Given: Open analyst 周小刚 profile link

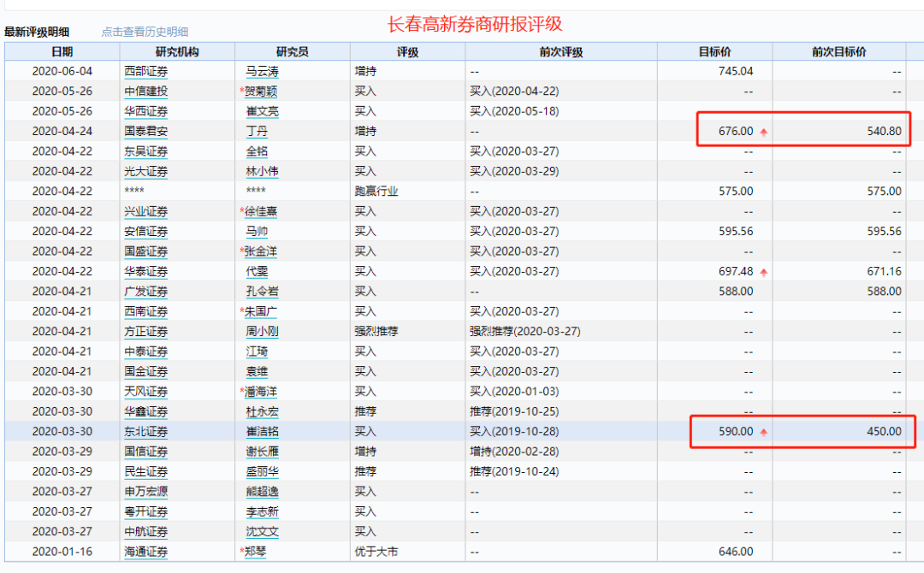Looking at the screenshot, I should [x=263, y=332].
